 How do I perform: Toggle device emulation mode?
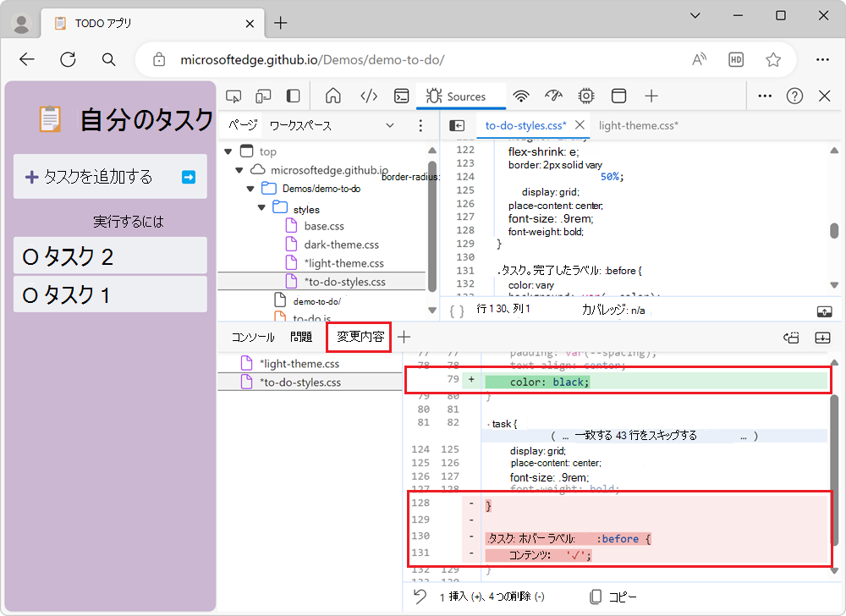click(x=263, y=96)
